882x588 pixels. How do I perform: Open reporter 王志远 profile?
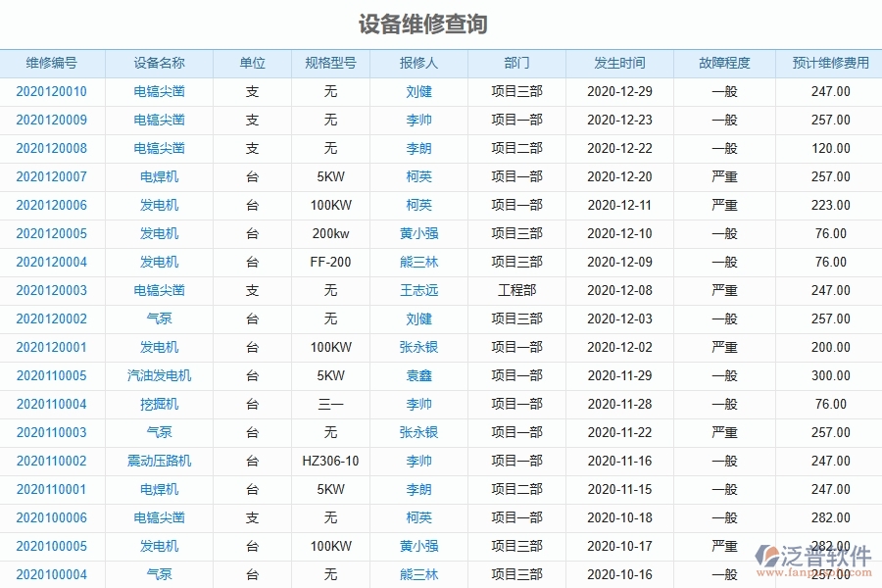(x=418, y=290)
